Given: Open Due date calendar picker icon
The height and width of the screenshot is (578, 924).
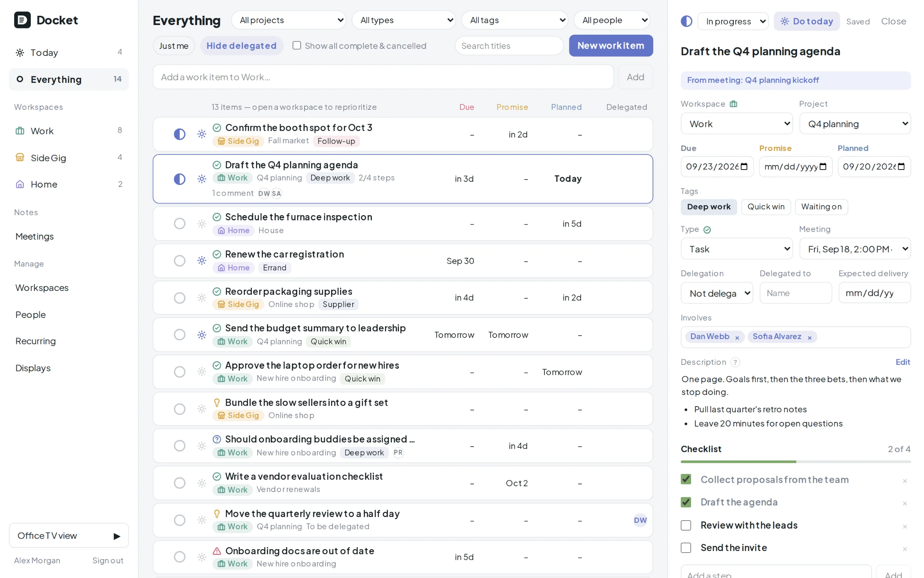Looking at the screenshot, I should (744, 166).
